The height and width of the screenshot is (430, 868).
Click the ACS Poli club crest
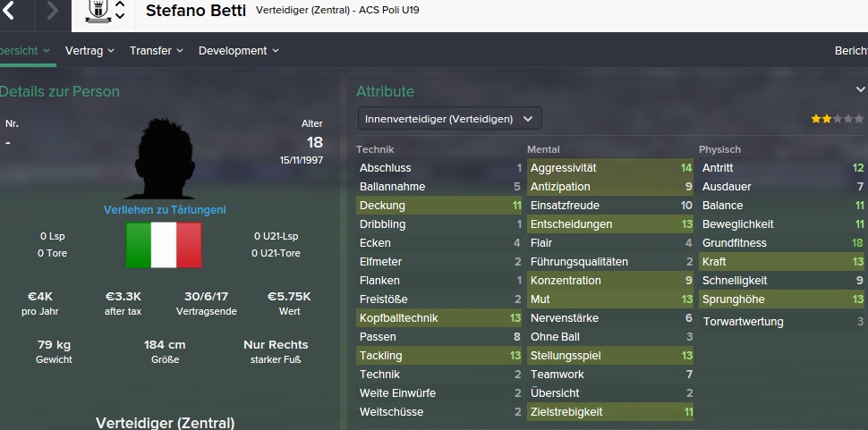(98, 12)
